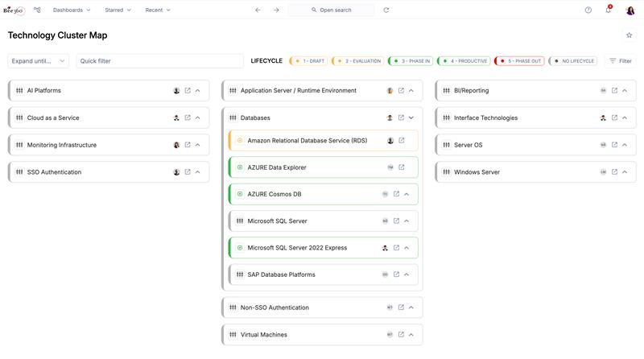The height and width of the screenshot is (359, 644).
Task: Open the notifications bell icon
Action: (x=608, y=10)
